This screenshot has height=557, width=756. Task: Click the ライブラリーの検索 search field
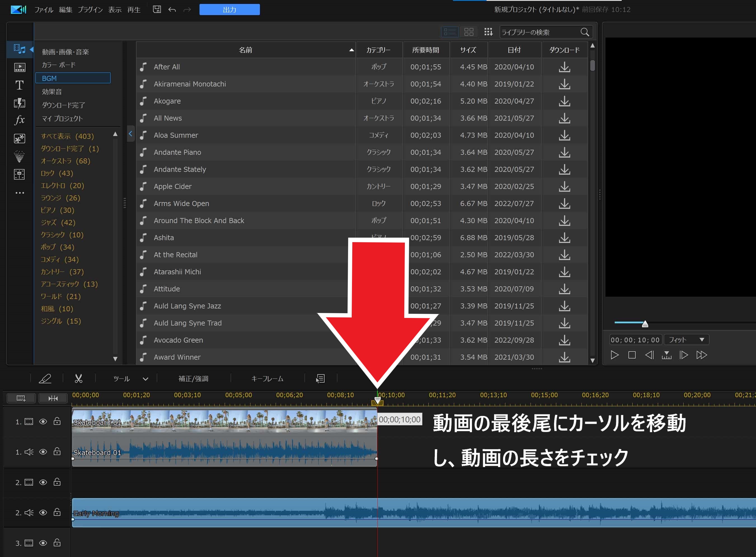[x=539, y=32]
